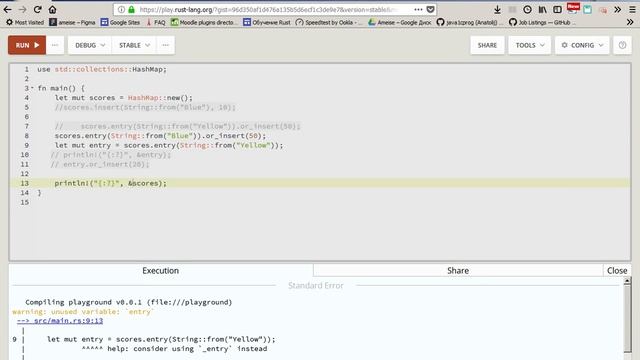This screenshot has height=360, width=640.
Task: Open the Most Visited bookmarks folder
Action: 25,22
